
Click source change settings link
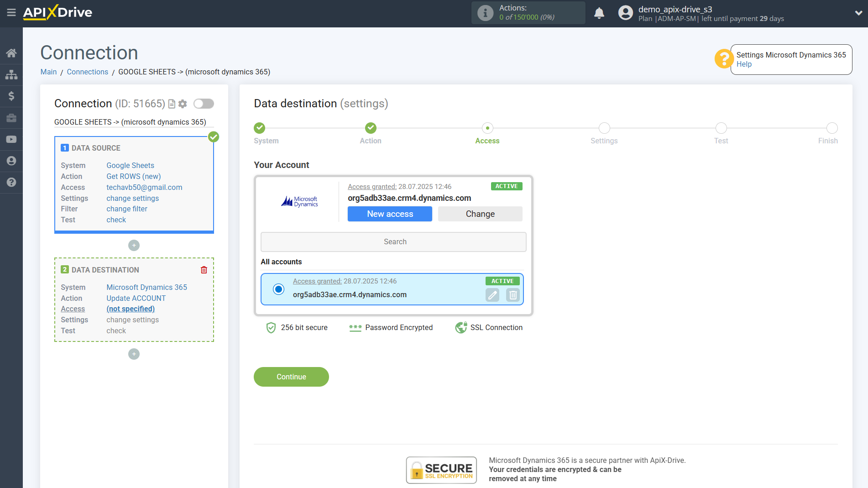click(132, 198)
